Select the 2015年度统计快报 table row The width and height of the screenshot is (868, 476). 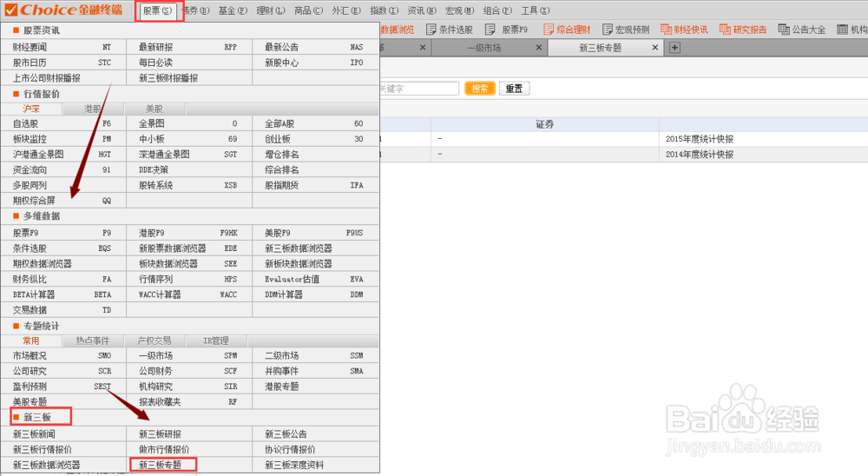pos(624,139)
